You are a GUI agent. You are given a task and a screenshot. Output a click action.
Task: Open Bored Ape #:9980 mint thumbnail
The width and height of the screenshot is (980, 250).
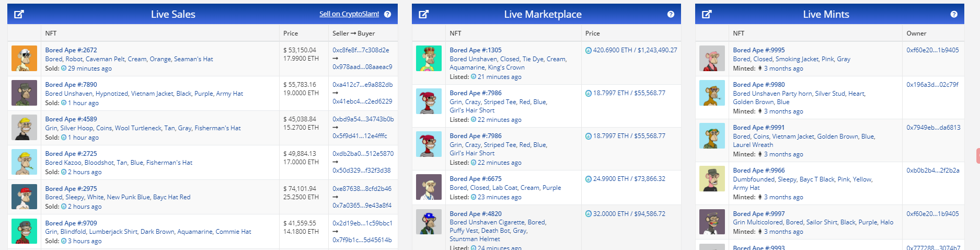click(x=712, y=93)
